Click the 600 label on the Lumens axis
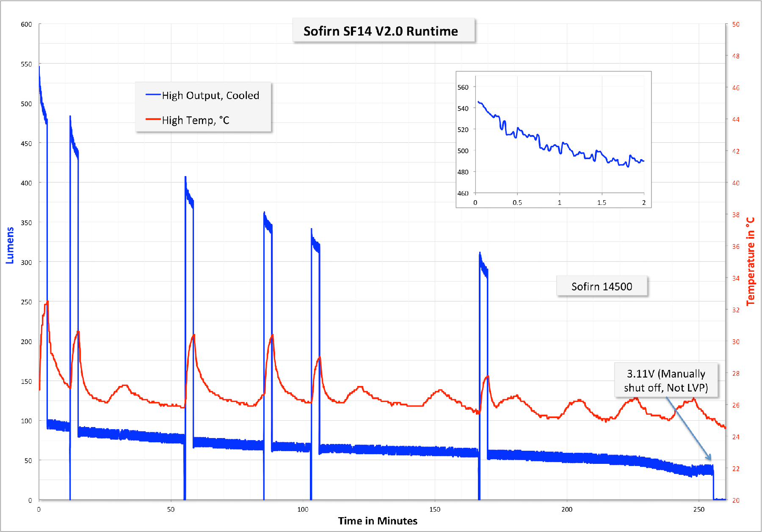Screen dimensions: 762x532 26,24
